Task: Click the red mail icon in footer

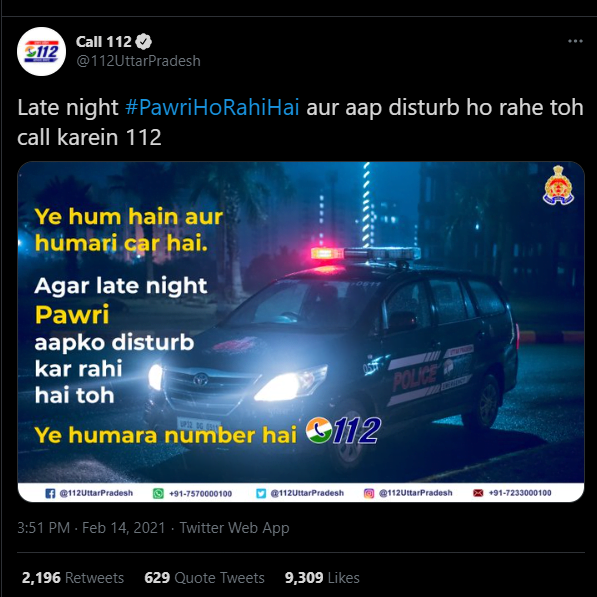Action: point(478,493)
